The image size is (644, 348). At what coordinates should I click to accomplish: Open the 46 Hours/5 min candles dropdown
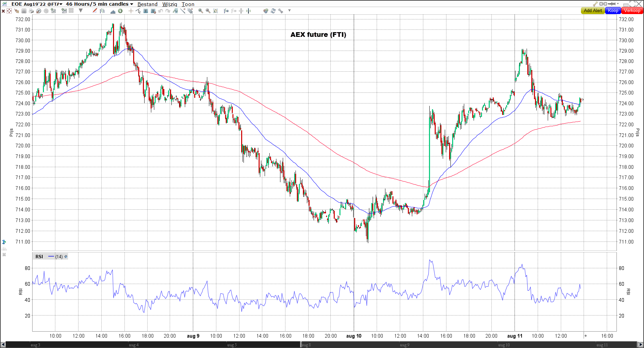pos(131,4)
